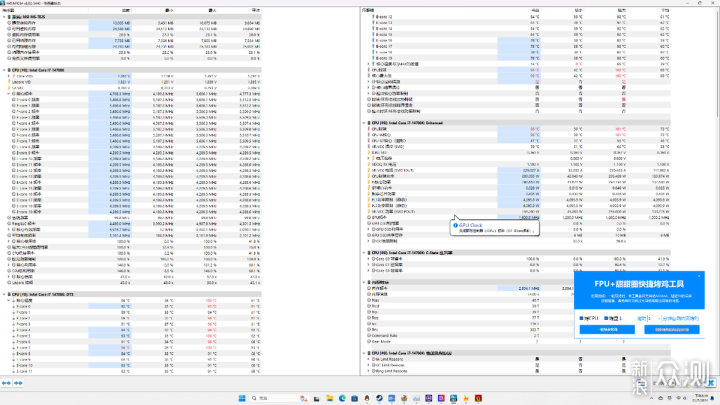Collapse the CPU [#0] Intel Core i7-14700K group
This screenshot has height=405, width=720.
pos(4,70)
